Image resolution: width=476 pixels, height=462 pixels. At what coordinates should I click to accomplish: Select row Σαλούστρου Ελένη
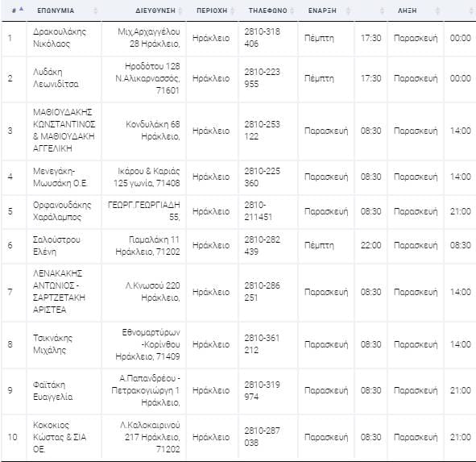tap(238, 246)
